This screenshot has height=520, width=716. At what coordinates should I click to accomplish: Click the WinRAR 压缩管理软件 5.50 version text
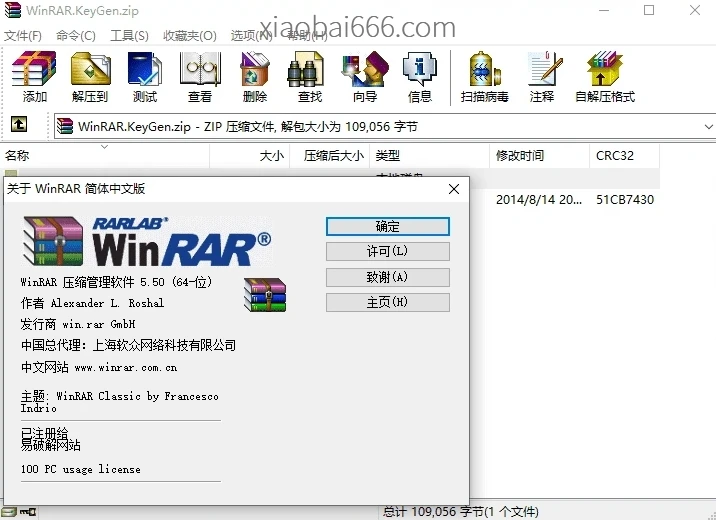coord(116,282)
